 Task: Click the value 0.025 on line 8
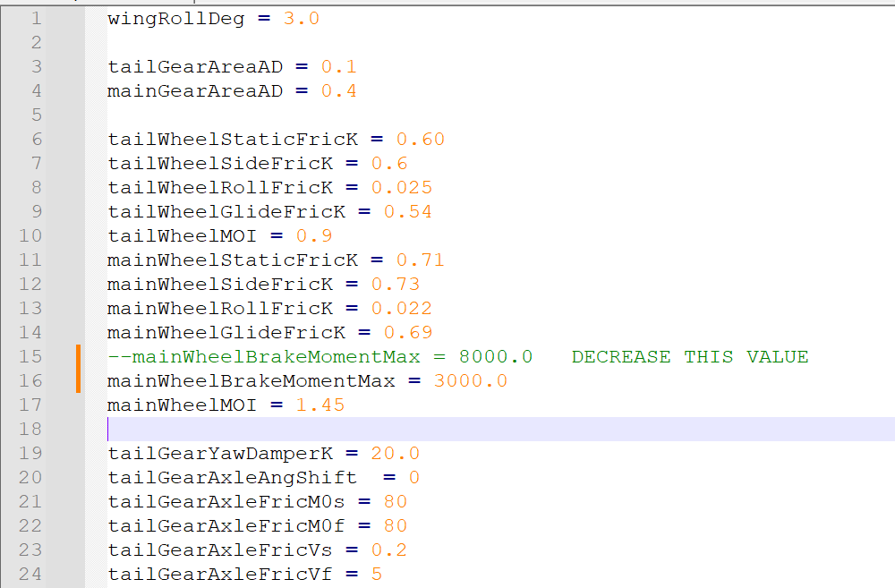coord(402,187)
